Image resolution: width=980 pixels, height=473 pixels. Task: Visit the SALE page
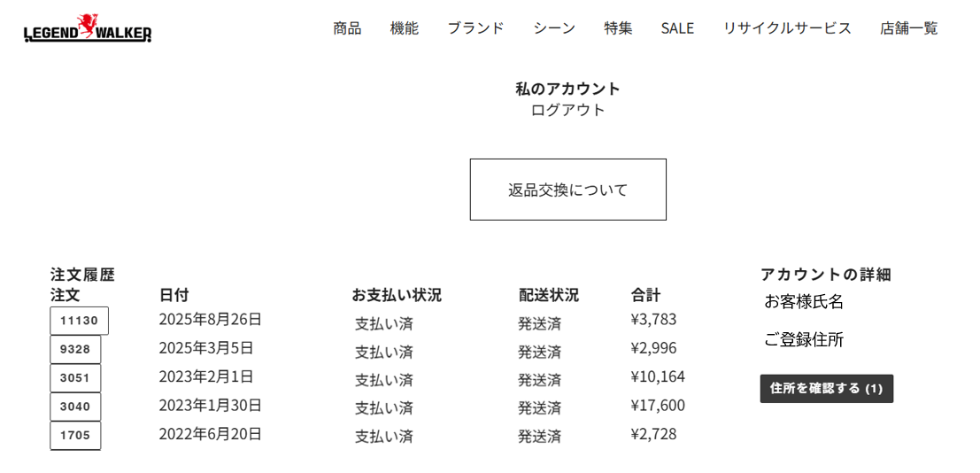[677, 28]
